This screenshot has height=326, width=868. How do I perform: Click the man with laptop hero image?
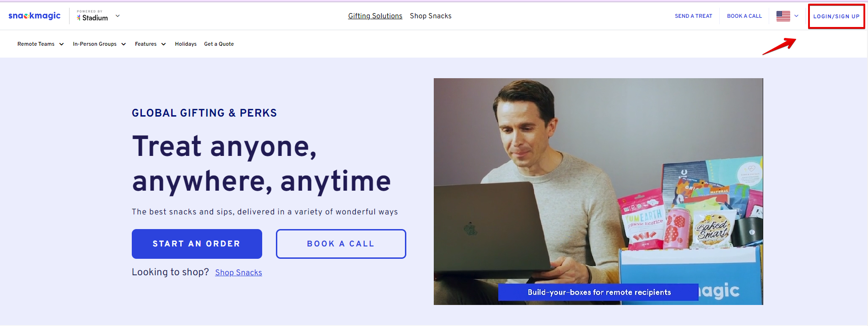[x=598, y=191]
